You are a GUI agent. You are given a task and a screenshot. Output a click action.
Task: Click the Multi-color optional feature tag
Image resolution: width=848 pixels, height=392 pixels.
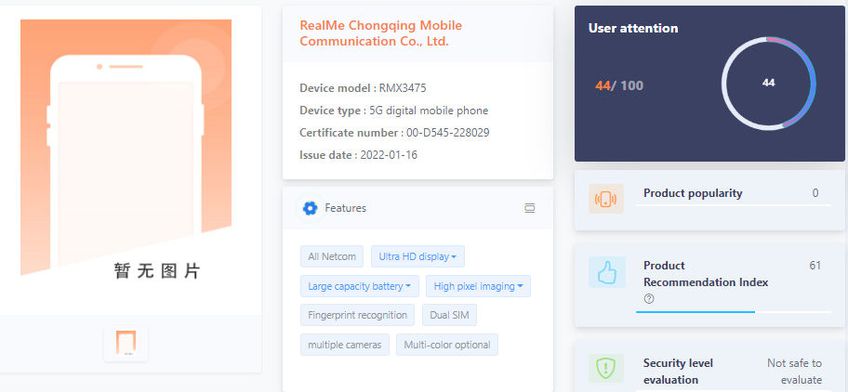tap(447, 344)
